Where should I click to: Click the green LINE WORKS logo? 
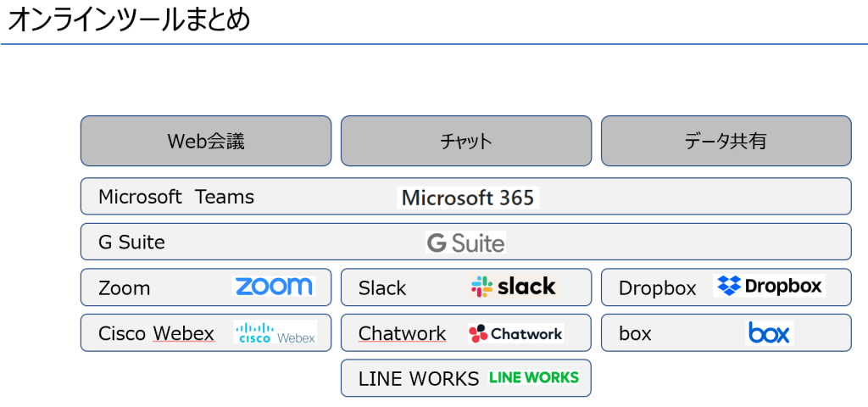534,377
